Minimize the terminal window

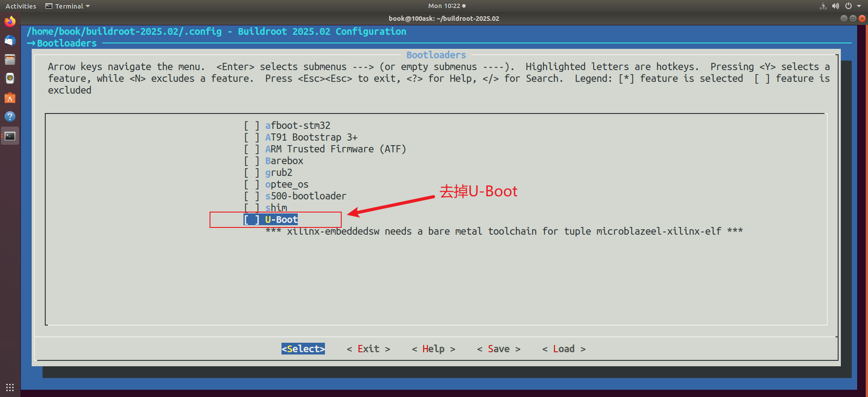coord(844,19)
